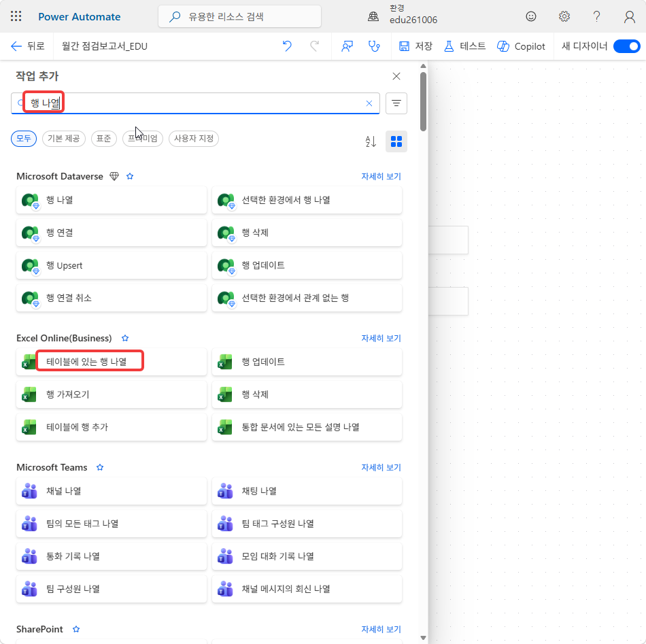Select 행 Upsert action
The image size is (646, 644).
point(112,265)
